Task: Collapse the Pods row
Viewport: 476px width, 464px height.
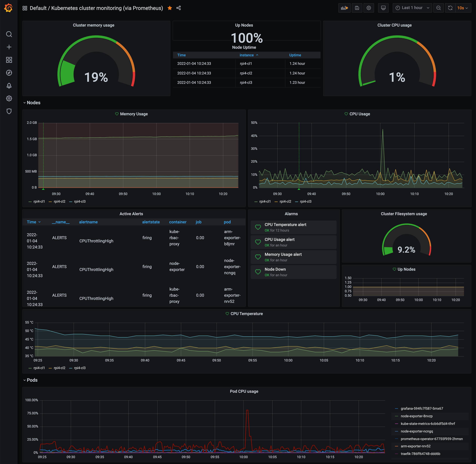Action: pos(30,380)
